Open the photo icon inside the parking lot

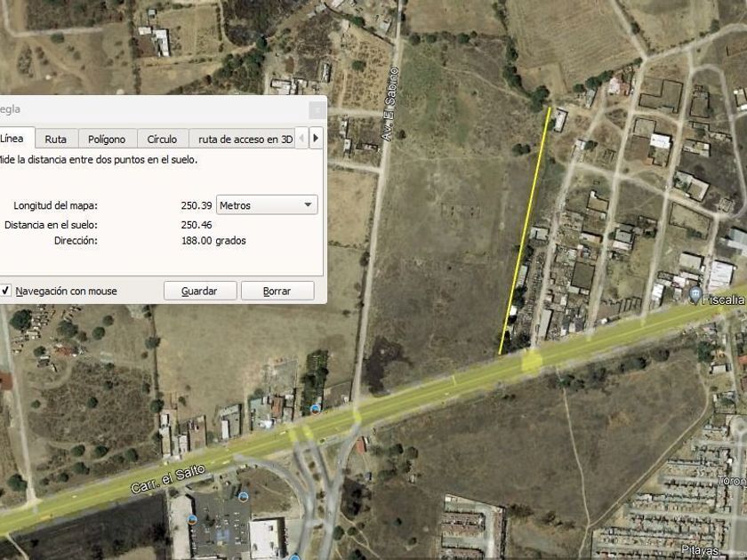[243, 497]
